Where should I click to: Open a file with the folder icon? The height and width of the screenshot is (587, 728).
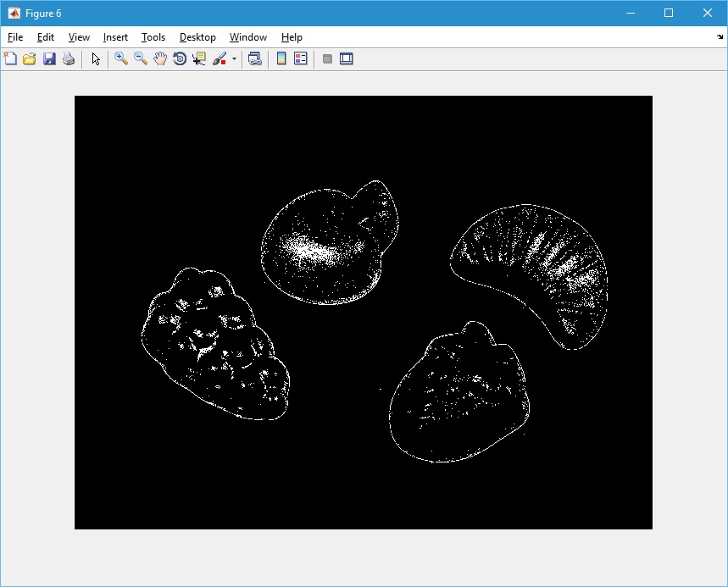tap(30, 58)
